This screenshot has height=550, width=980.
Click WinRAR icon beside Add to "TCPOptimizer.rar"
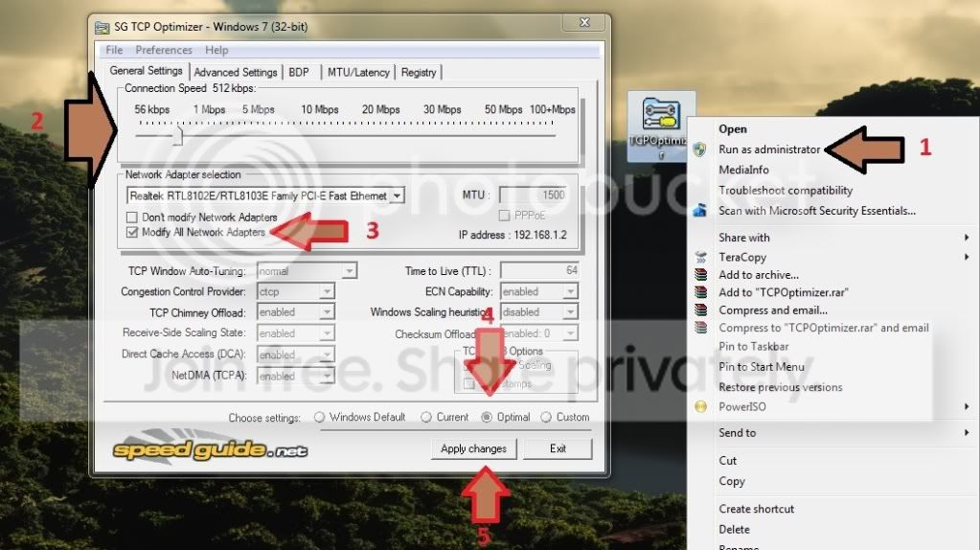[700, 292]
